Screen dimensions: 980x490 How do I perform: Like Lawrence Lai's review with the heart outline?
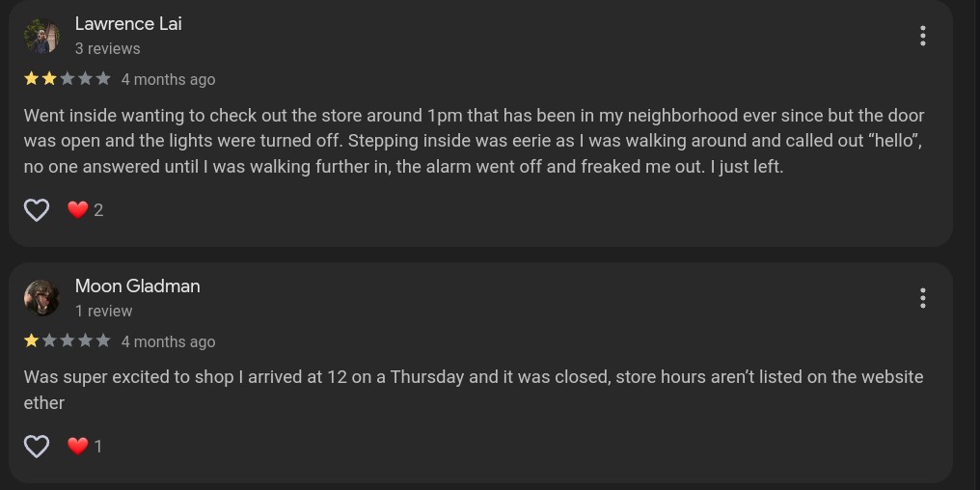(37, 210)
